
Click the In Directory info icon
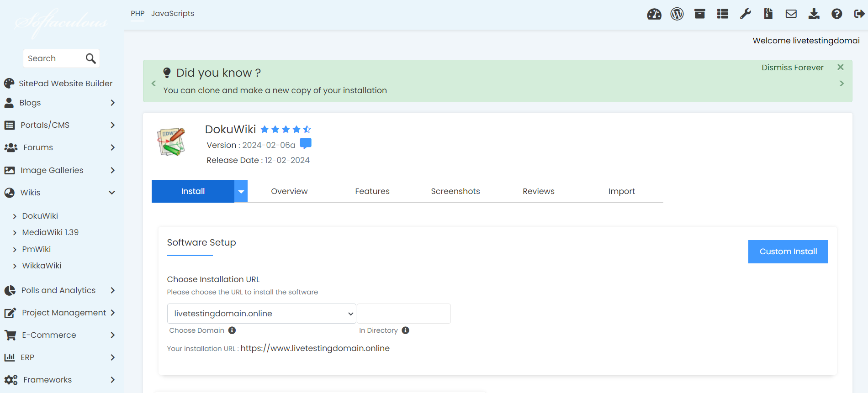(x=405, y=330)
